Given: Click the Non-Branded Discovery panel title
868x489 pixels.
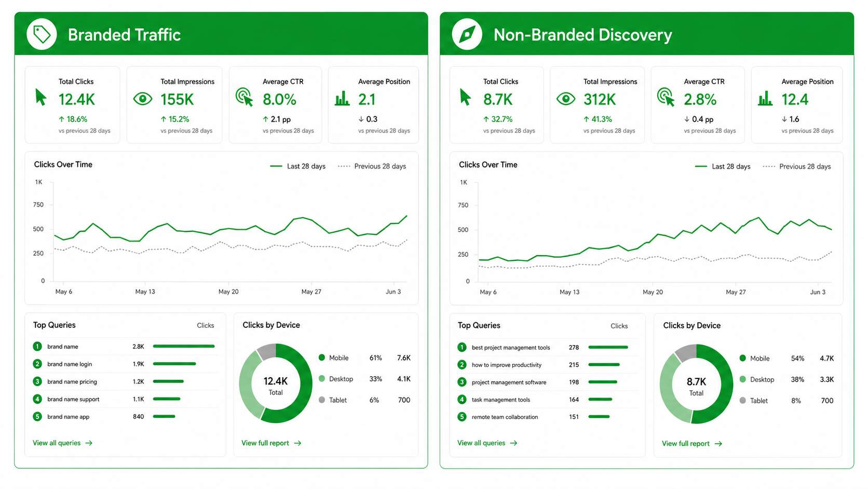Looking at the screenshot, I should tap(582, 34).
